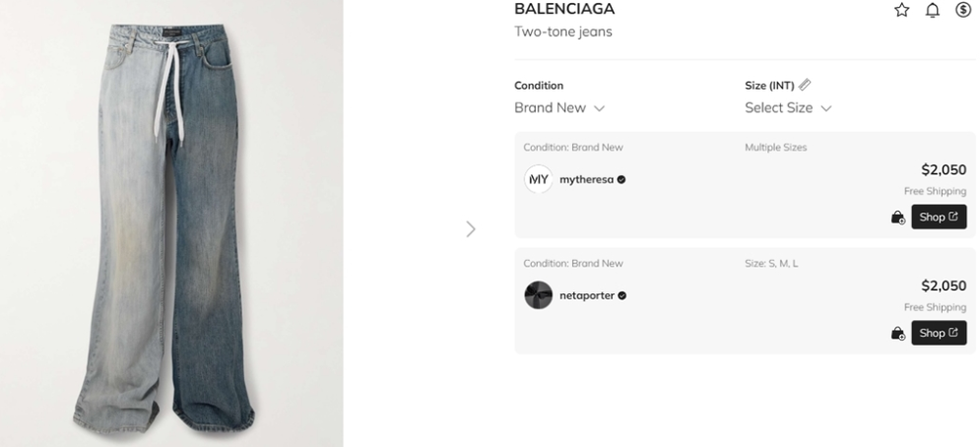Click the star favorite icon
This screenshot has width=980, height=447.
(901, 10)
